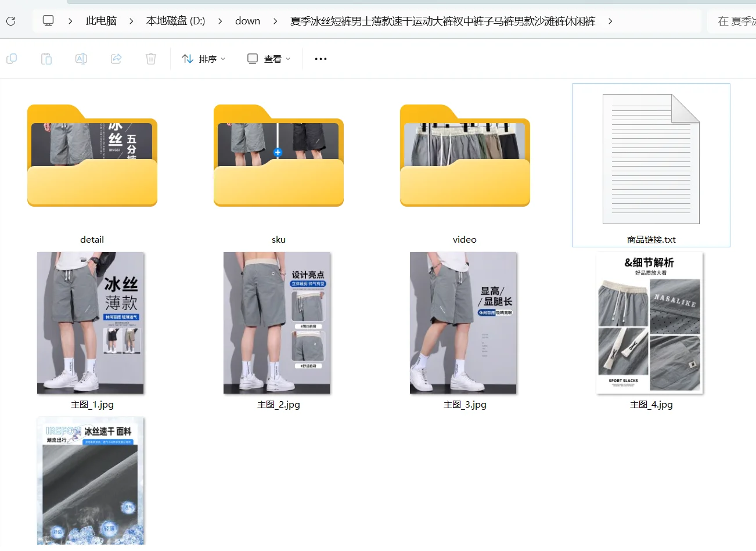
Task: Expand the chevron after the long folder name
Action: (610, 21)
